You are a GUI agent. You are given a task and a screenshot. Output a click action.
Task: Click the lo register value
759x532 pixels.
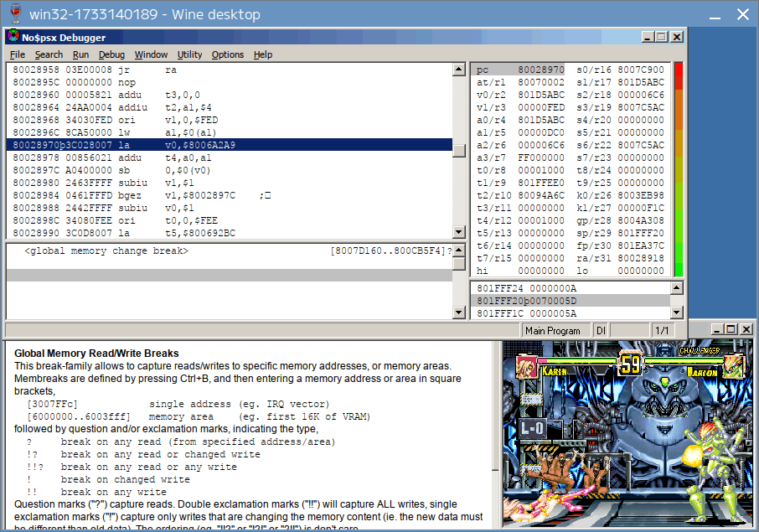coord(641,271)
